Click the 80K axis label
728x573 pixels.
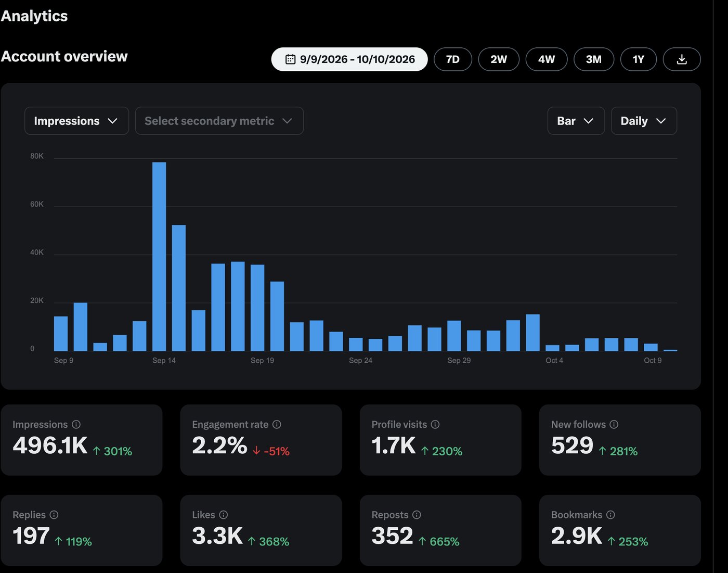click(x=37, y=156)
